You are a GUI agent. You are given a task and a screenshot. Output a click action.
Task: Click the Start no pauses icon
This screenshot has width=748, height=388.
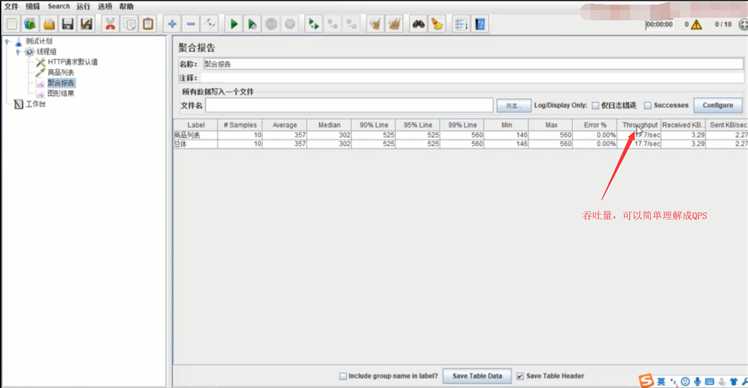tap(252, 24)
